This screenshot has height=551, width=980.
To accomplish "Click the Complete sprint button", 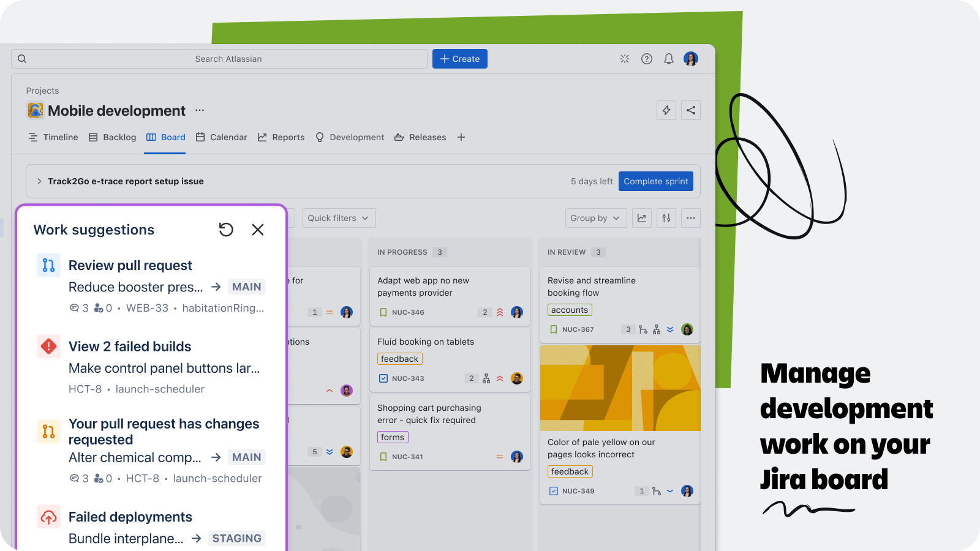I will [x=655, y=181].
